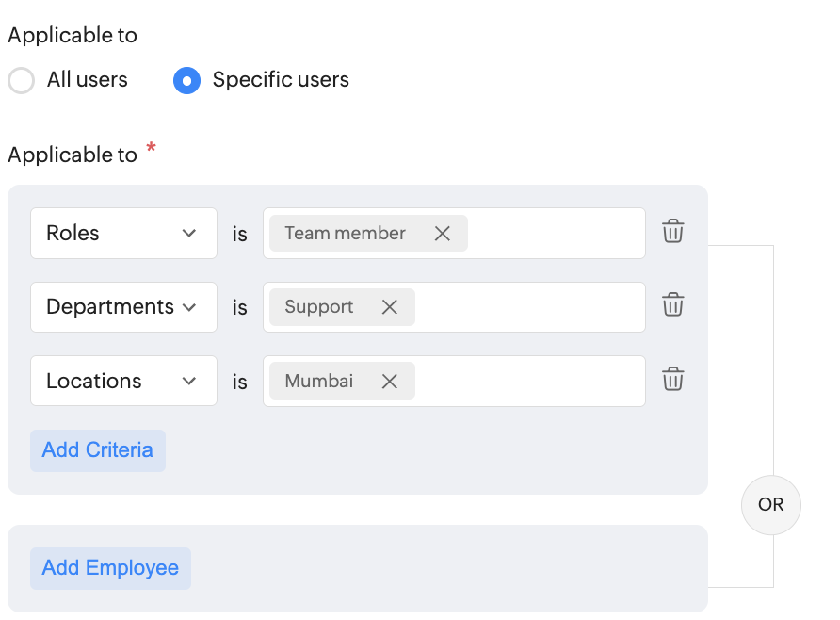This screenshot has height=620, width=840.
Task: Click the Support department chip
Action: [319, 307]
